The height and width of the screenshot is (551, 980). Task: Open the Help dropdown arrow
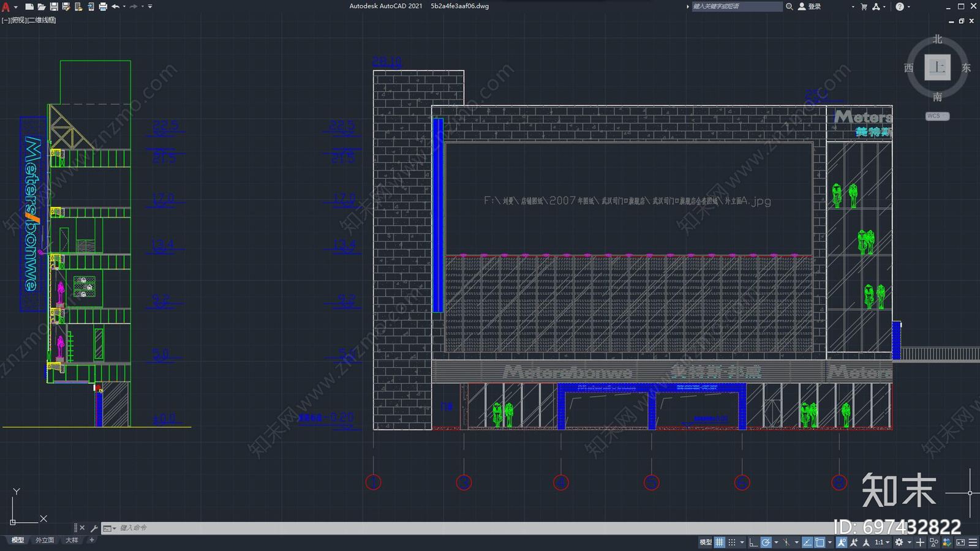click(x=908, y=7)
